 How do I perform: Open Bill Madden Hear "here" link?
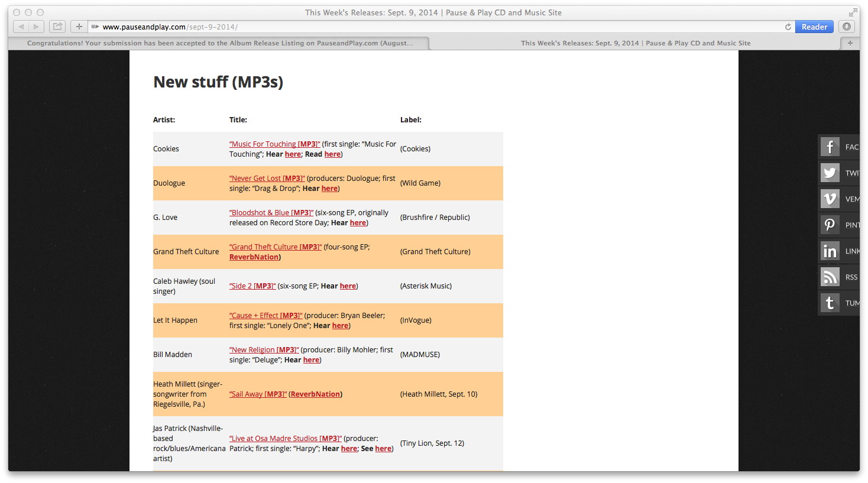(x=311, y=360)
